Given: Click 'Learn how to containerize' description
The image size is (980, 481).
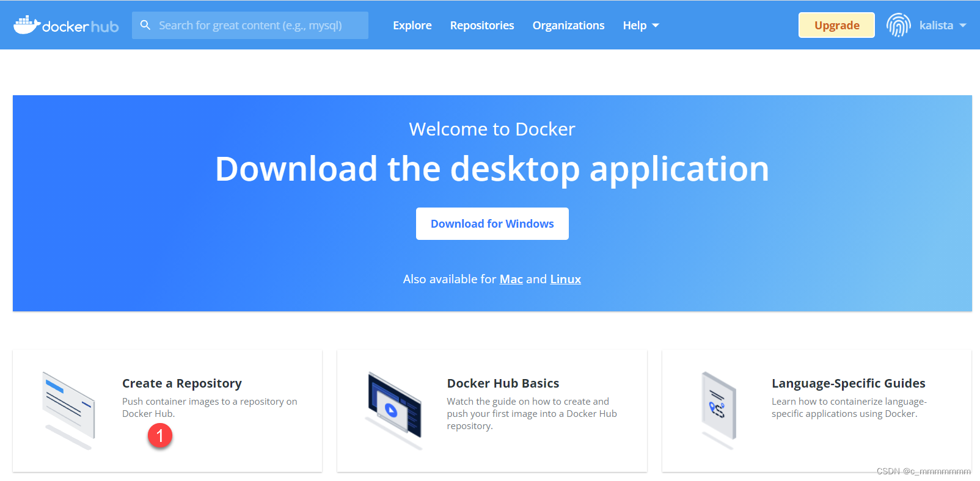Looking at the screenshot, I should pyautogui.click(x=849, y=407).
